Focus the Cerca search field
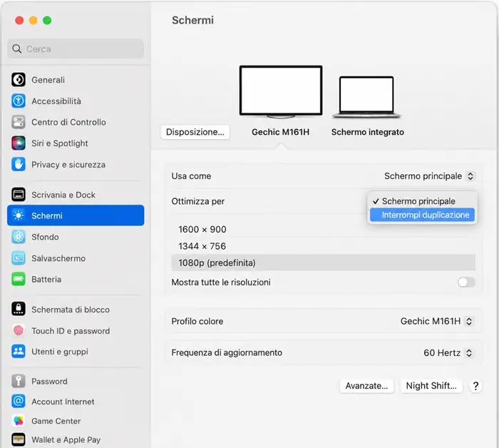Viewport: 499px width, 448px height. click(76, 49)
